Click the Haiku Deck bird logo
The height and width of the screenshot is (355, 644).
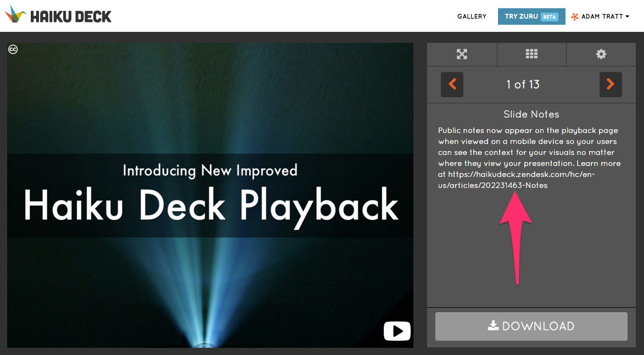coord(15,15)
